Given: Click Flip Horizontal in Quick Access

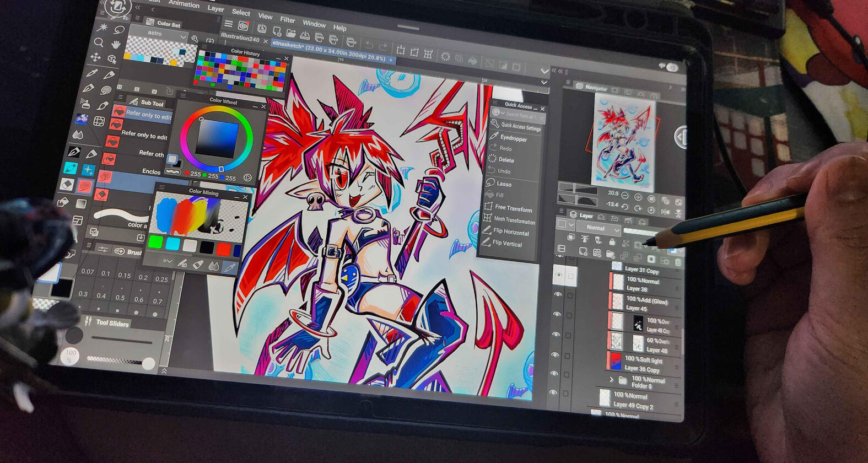Looking at the screenshot, I should tap(510, 232).
